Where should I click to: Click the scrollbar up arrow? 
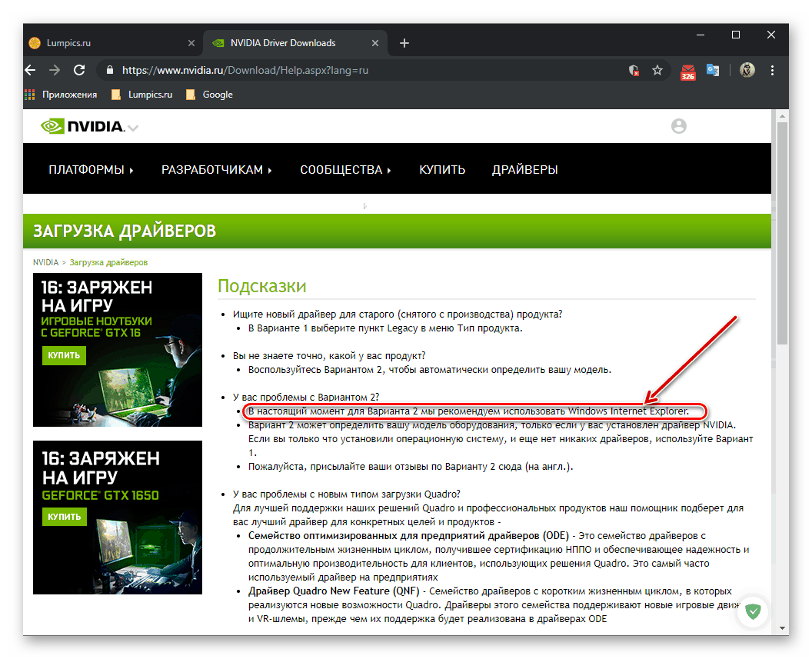point(782,116)
